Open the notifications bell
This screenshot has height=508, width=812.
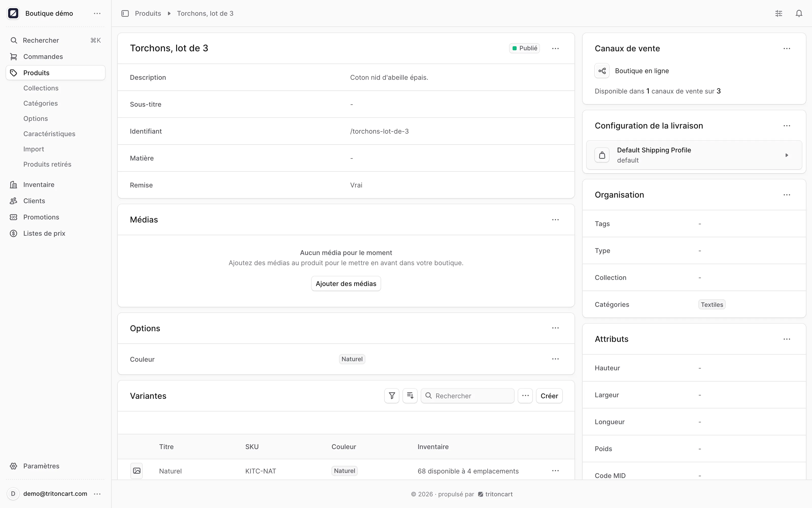click(x=799, y=13)
